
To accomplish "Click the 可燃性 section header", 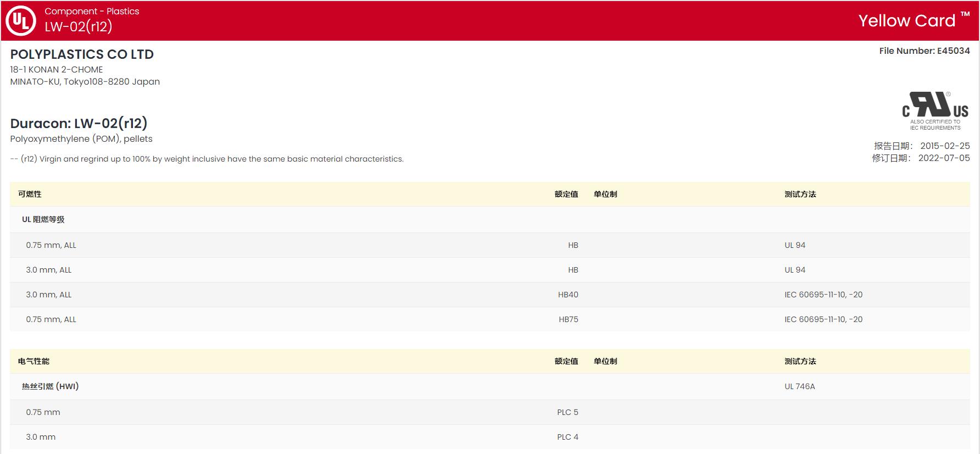I will pos(30,194).
